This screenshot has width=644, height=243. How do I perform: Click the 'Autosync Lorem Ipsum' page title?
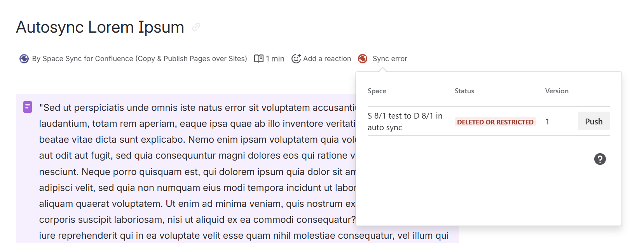100,27
